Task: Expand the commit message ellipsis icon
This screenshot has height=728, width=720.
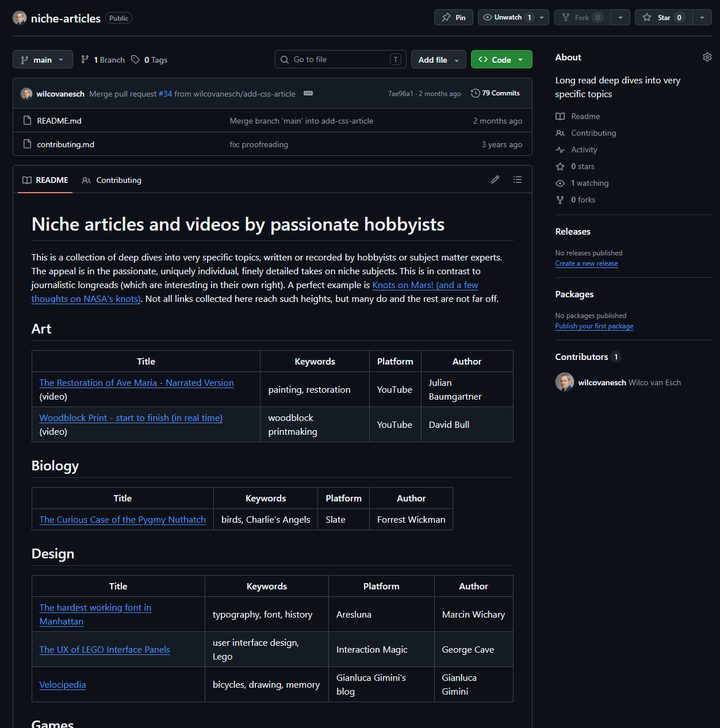Action: (308, 93)
